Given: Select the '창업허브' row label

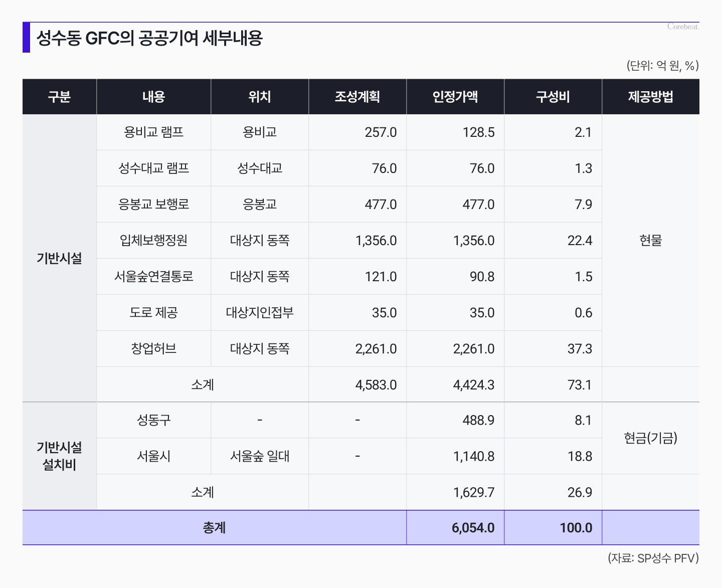Looking at the screenshot, I should [153, 349].
